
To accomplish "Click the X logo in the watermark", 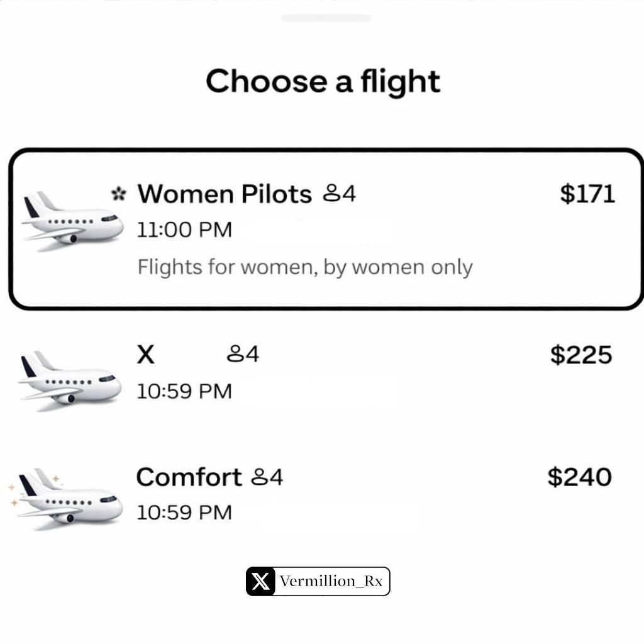I will 261,581.
